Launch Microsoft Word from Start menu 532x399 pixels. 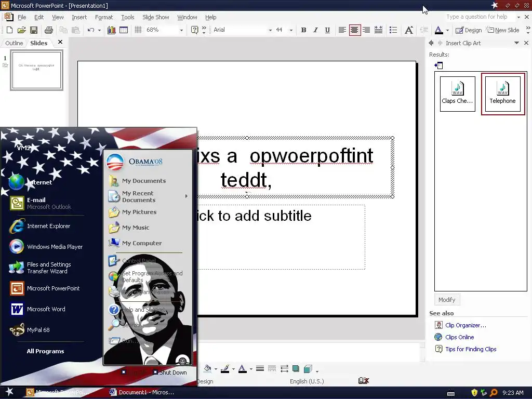pyautogui.click(x=46, y=309)
